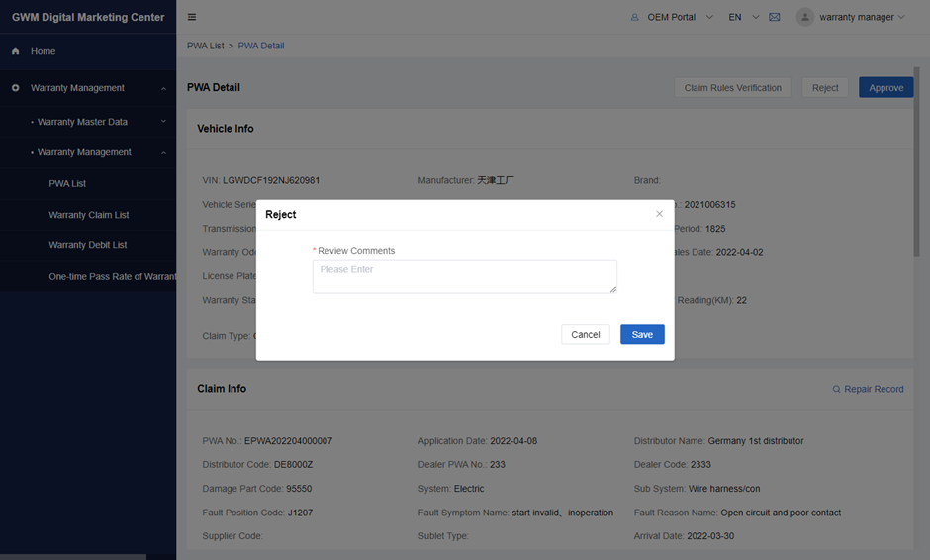The width and height of the screenshot is (930, 560).
Task: Click Claim Rules Verification button
Action: point(732,88)
